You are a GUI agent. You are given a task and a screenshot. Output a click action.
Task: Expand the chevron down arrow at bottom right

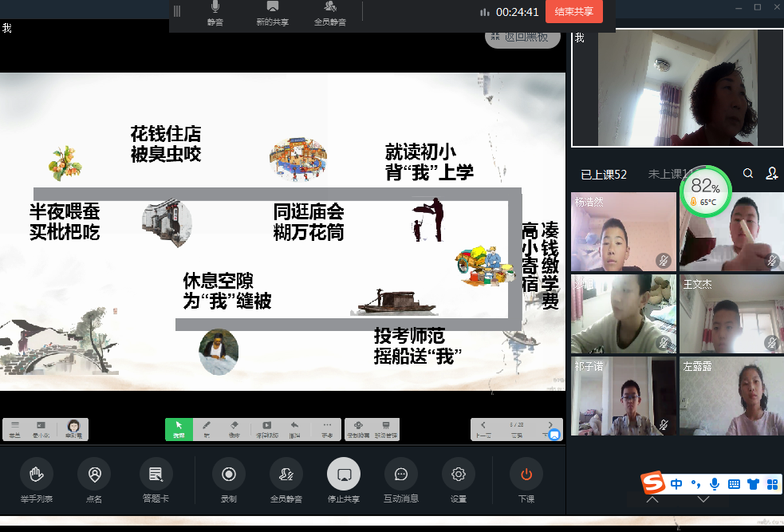click(703, 500)
